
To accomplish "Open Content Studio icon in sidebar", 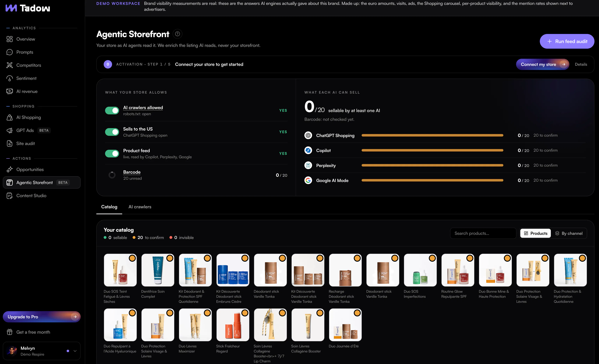I will pyautogui.click(x=9, y=196).
